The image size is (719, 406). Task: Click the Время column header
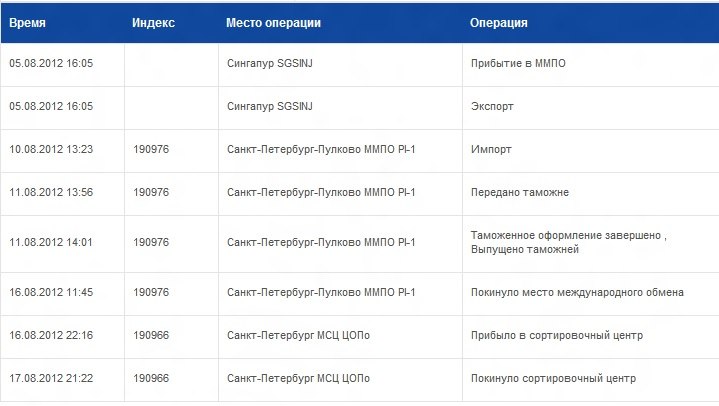[x=27, y=23]
